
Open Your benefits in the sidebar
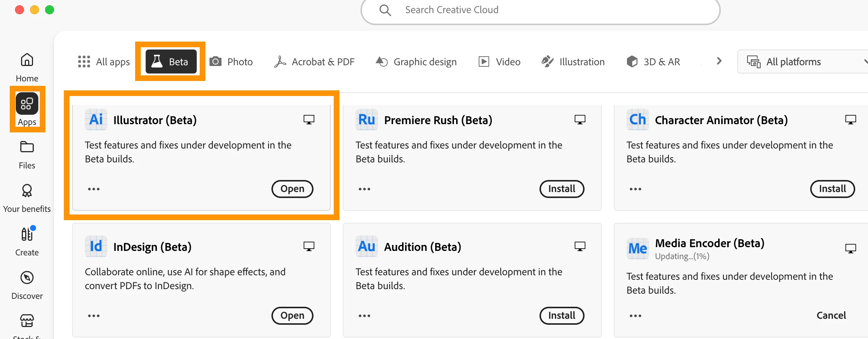tap(27, 198)
